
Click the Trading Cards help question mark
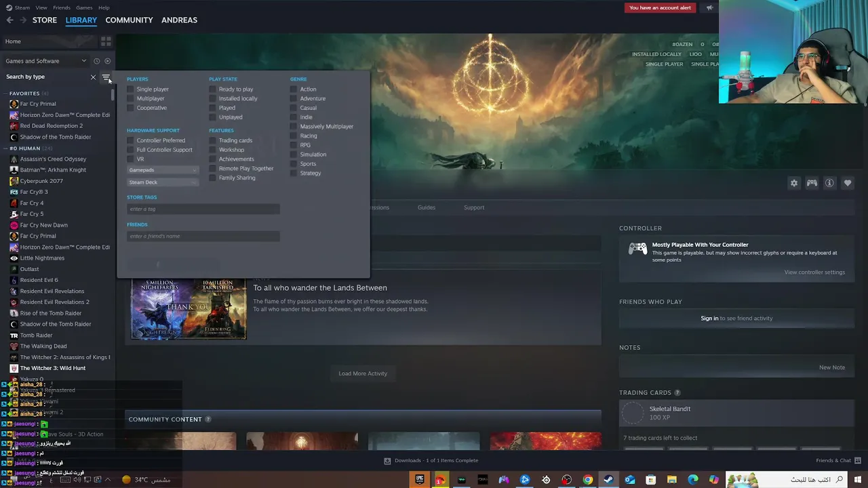[x=677, y=393]
